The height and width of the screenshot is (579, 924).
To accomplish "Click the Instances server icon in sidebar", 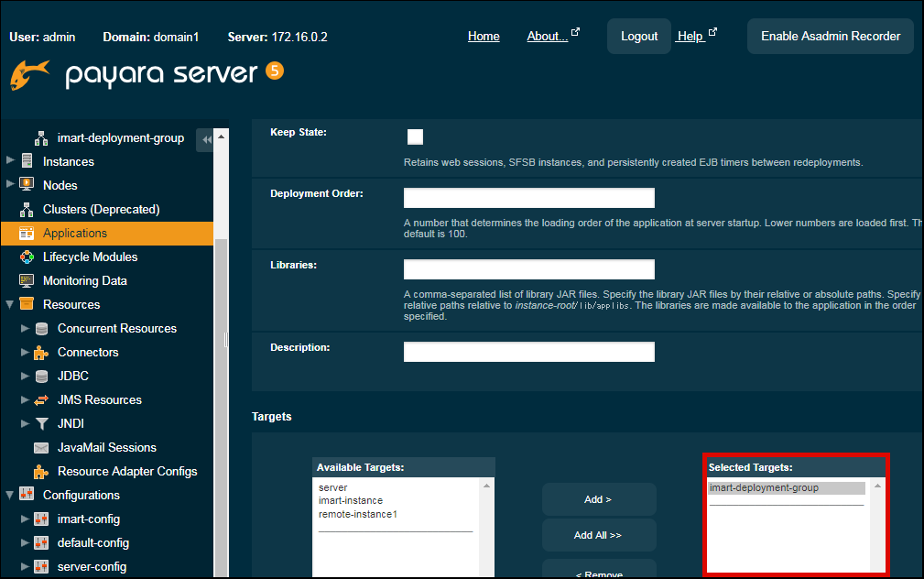I will [x=27, y=161].
